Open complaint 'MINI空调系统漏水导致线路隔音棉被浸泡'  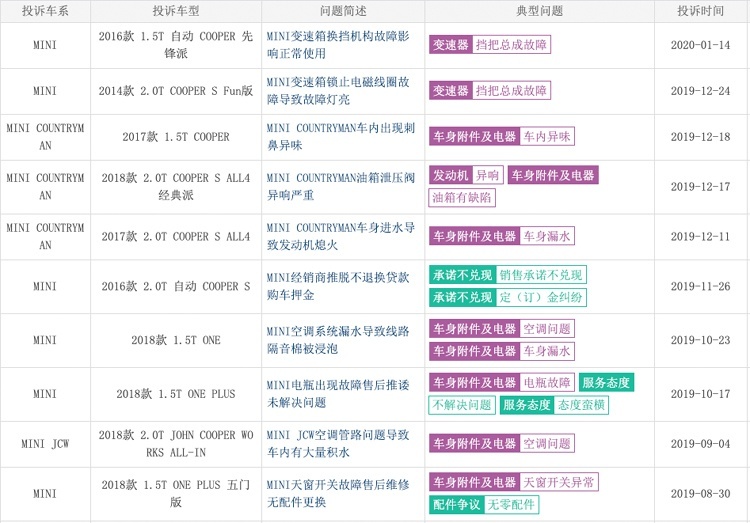click(338, 340)
